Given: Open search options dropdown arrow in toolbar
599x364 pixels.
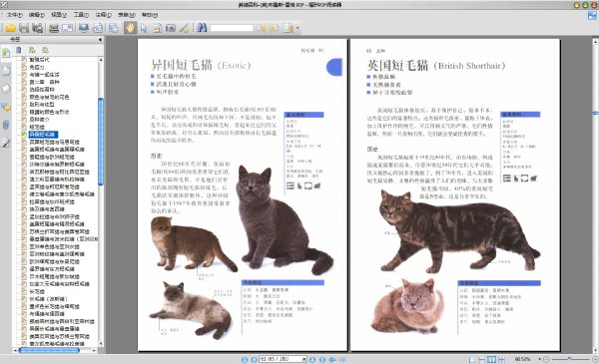Looking at the screenshot, I should pyautogui.click(x=298, y=28).
